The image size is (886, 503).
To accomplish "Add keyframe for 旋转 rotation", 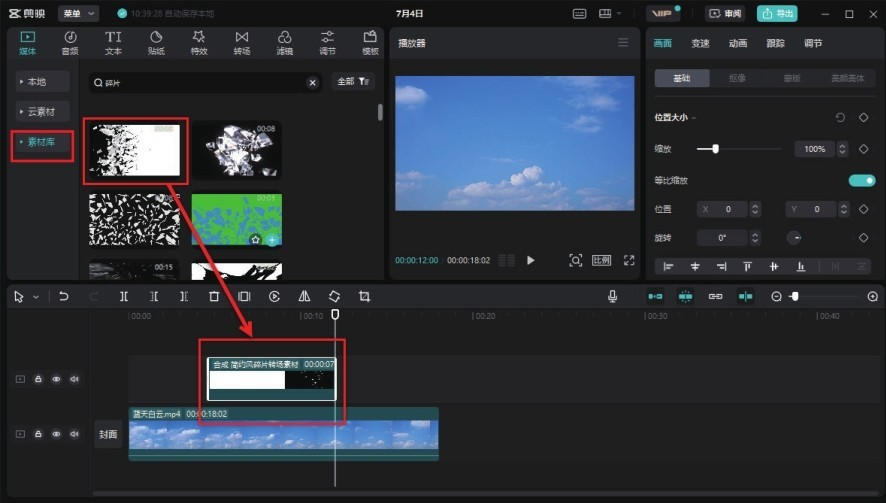I will (863, 238).
